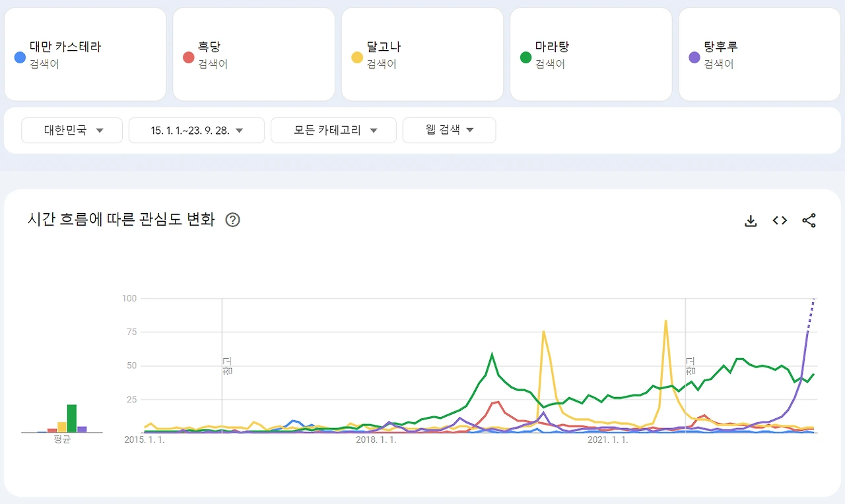Click the 탕후루 peak on the chart line

(813, 300)
